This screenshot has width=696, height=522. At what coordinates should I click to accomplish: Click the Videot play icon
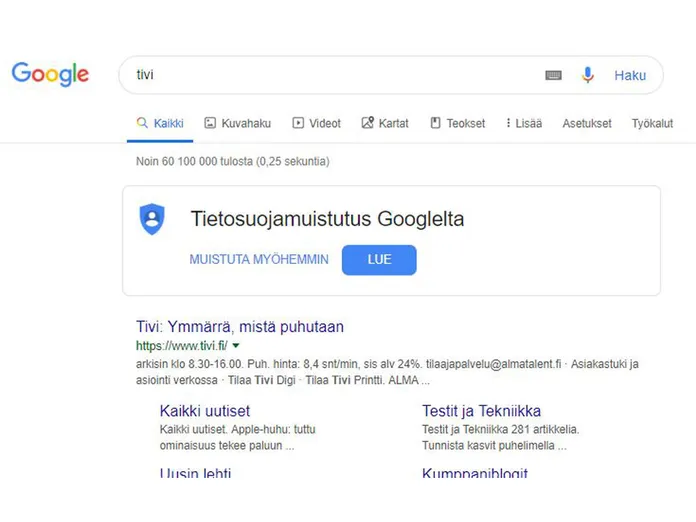(x=298, y=123)
